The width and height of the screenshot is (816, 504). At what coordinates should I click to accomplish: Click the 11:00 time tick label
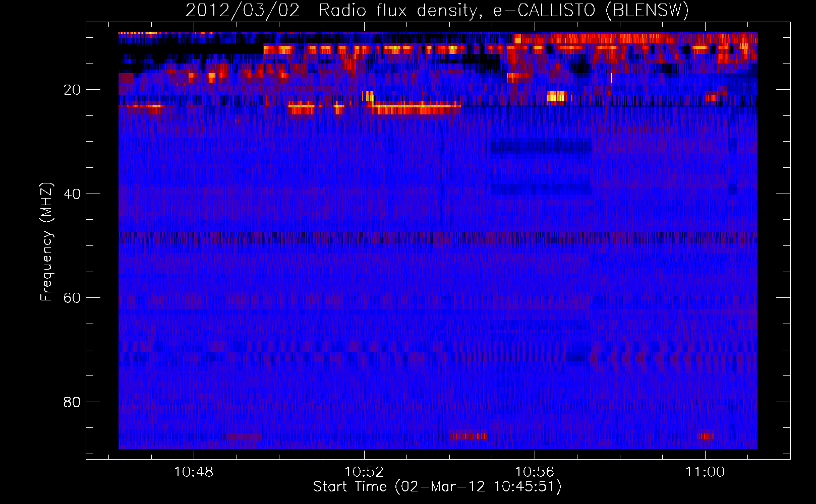click(x=705, y=472)
